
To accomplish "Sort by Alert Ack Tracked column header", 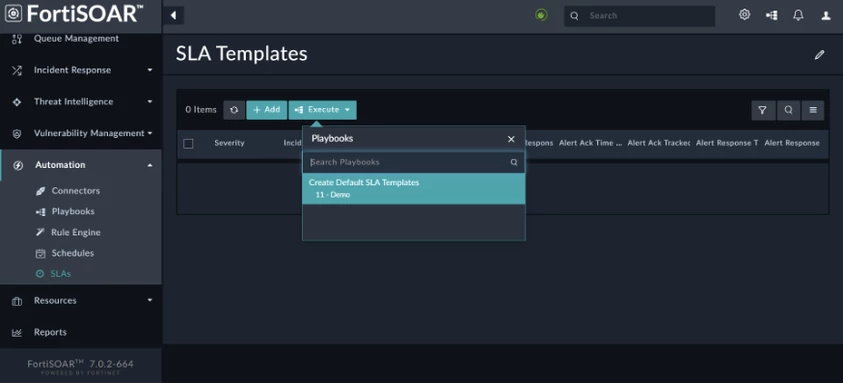I will click(659, 143).
